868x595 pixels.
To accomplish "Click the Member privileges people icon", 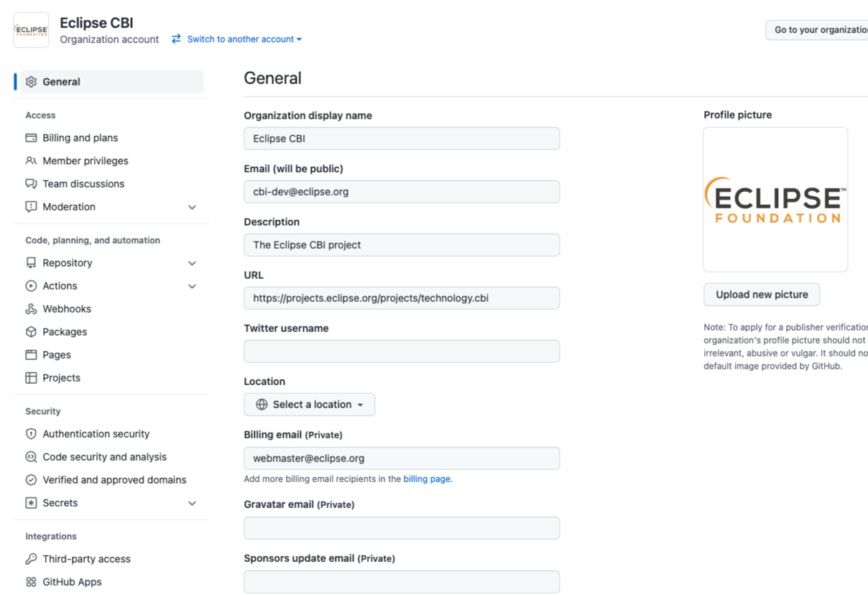I will pos(31,161).
